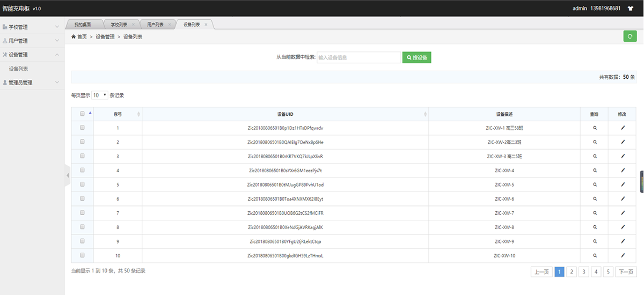Tick the checkbox for row 7

(82, 213)
